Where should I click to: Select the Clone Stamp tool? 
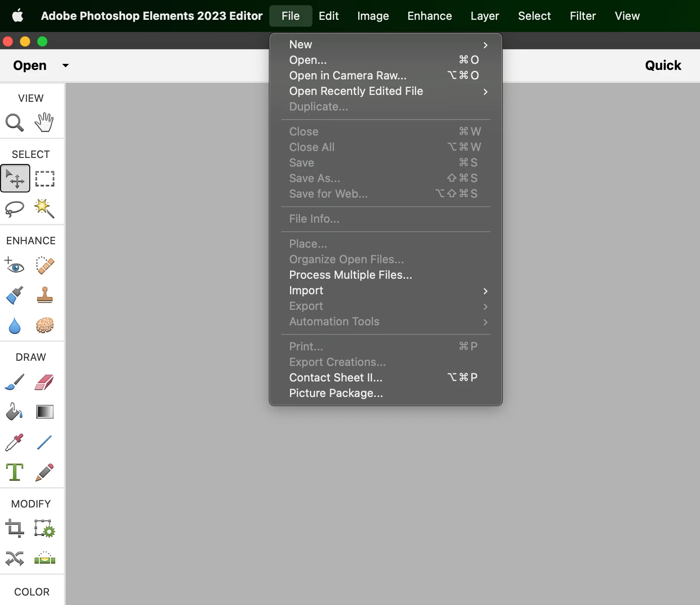pyautogui.click(x=45, y=295)
